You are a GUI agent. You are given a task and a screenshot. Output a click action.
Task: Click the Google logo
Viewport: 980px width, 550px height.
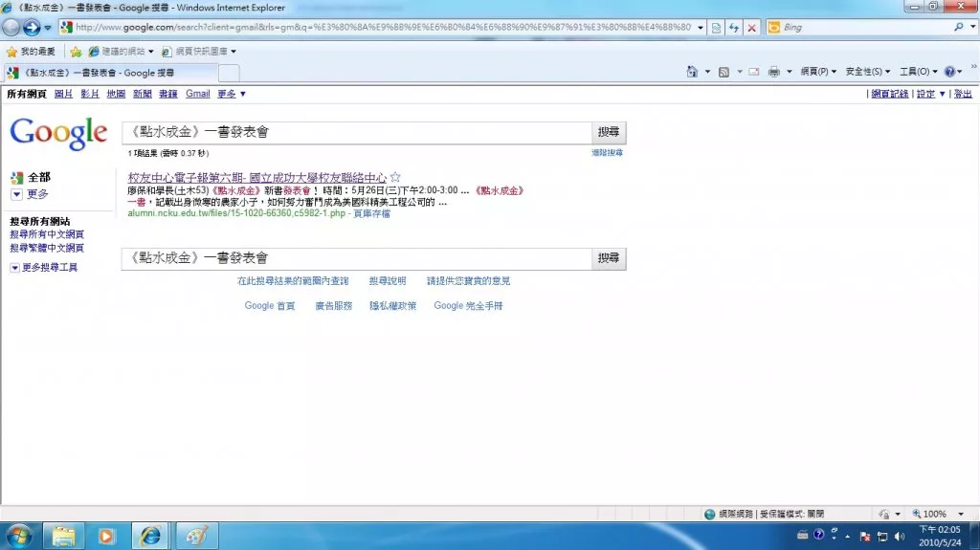(x=58, y=133)
